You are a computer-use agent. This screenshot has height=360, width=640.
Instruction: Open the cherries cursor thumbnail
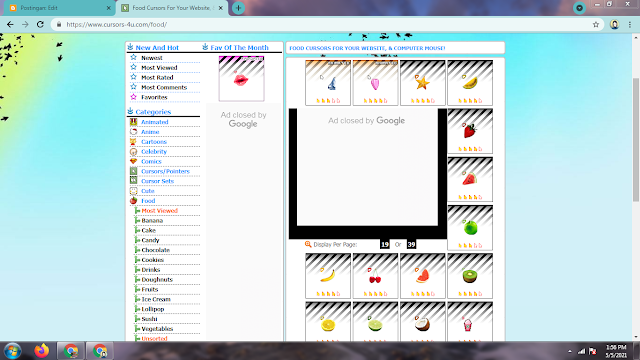tap(375, 276)
